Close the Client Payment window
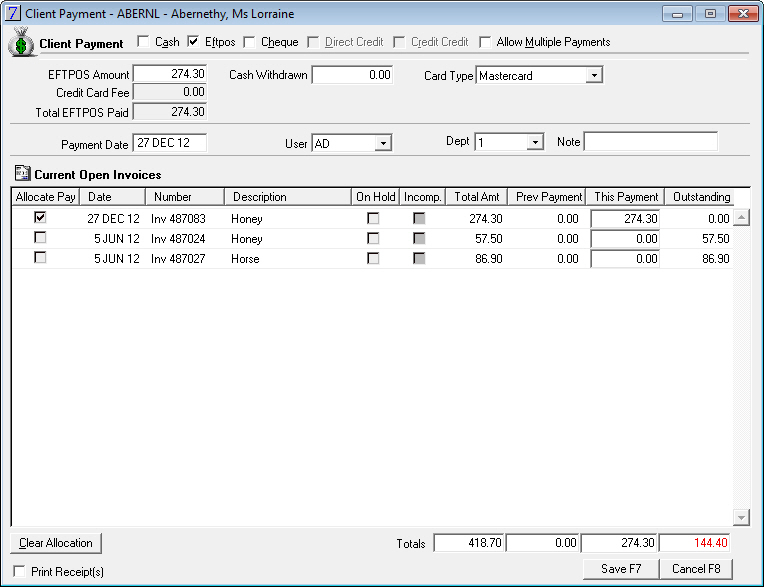This screenshot has height=587, width=764. 743,14
